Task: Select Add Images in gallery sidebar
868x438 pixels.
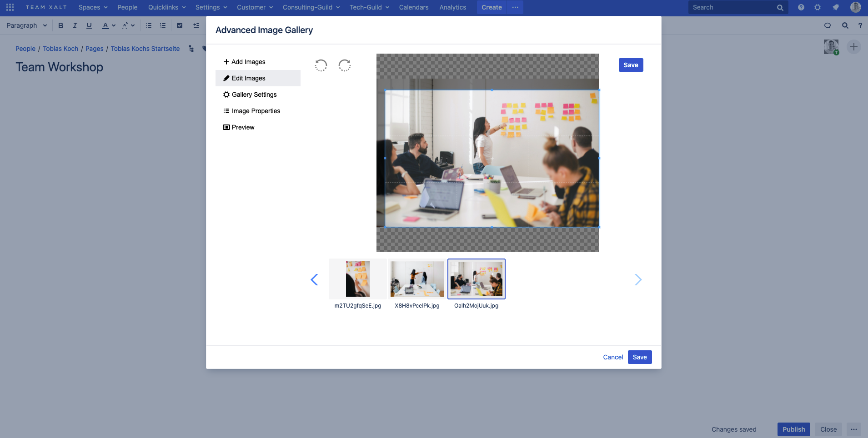Action: (x=258, y=62)
